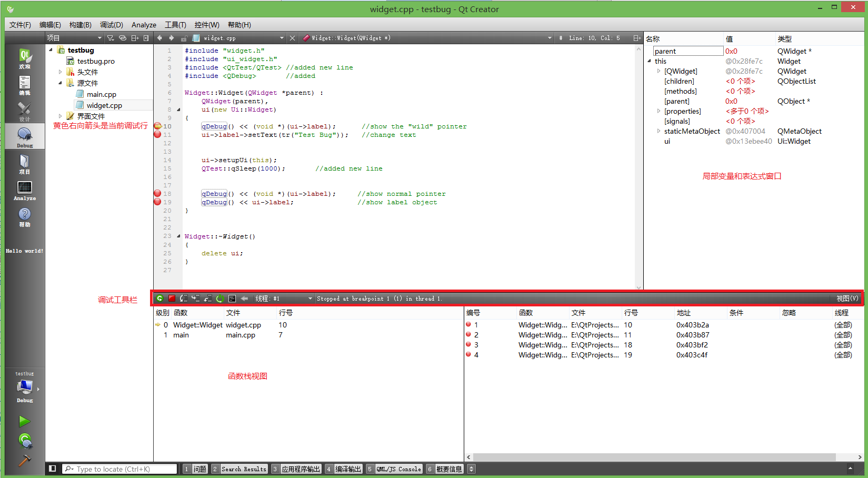This screenshot has width=868, height=478.
Task: Open the 编辑(E) menu
Action: pos(50,25)
